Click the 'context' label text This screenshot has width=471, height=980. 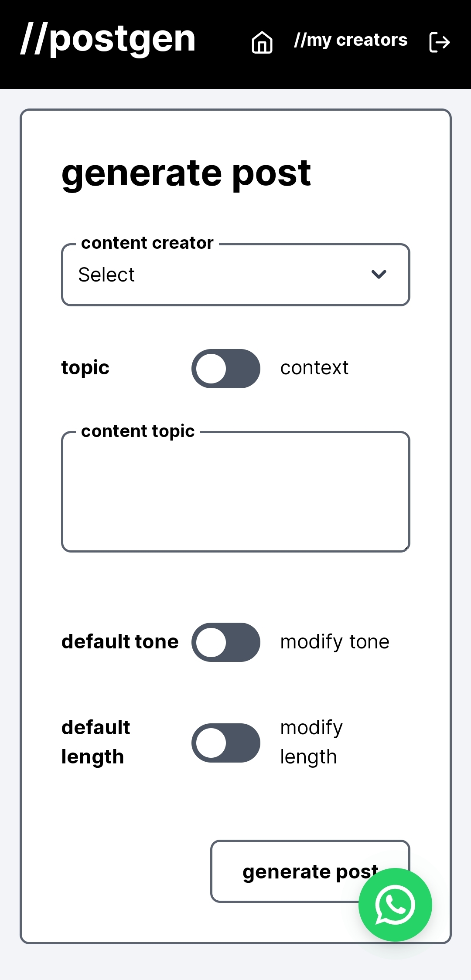pyautogui.click(x=314, y=368)
